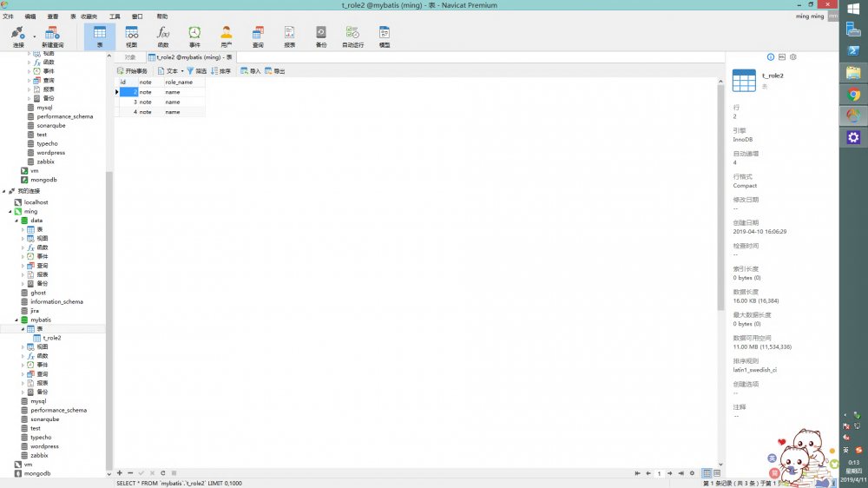Select the cell with id 4
868x488 pixels.
point(128,112)
